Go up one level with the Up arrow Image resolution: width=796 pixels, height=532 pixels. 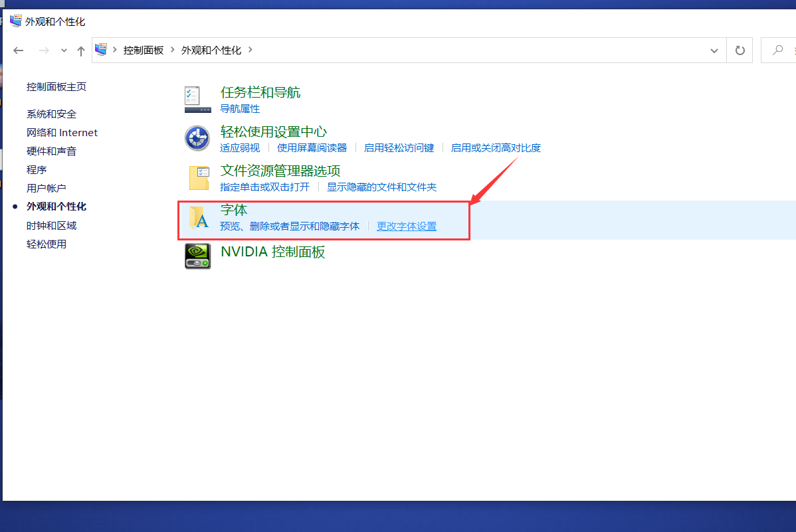(80, 50)
